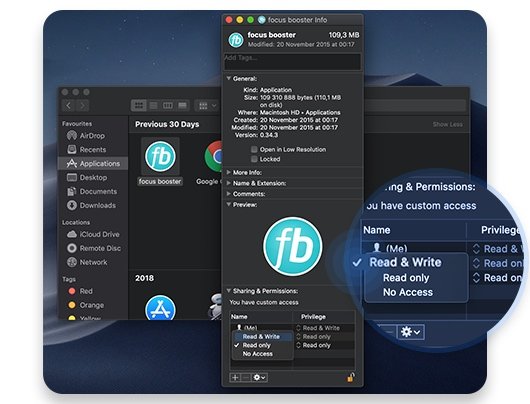Collapse Sharing & Permissions section

pyautogui.click(x=228, y=291)
